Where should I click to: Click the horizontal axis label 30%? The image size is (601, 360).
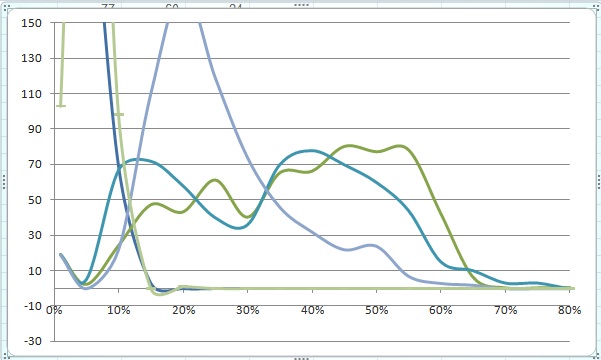click(x=248, y=310)
